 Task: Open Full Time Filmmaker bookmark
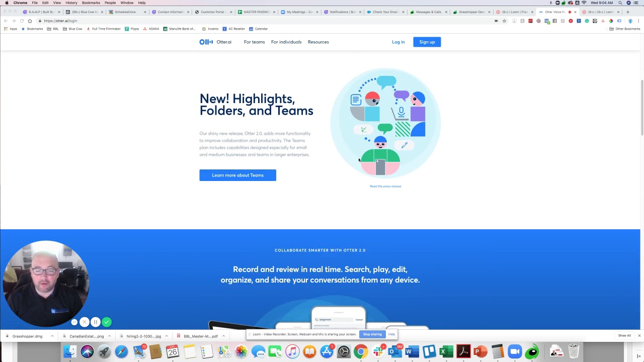(x=104, y=29)
